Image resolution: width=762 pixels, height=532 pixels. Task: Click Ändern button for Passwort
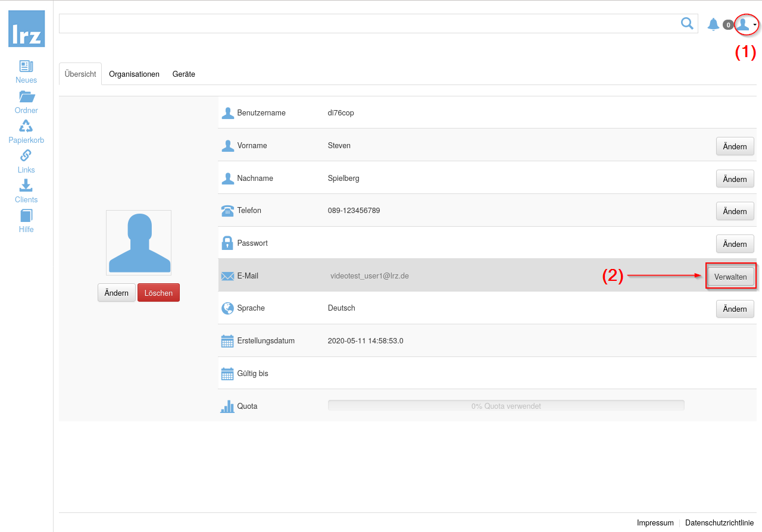click(x=735, y=244)
